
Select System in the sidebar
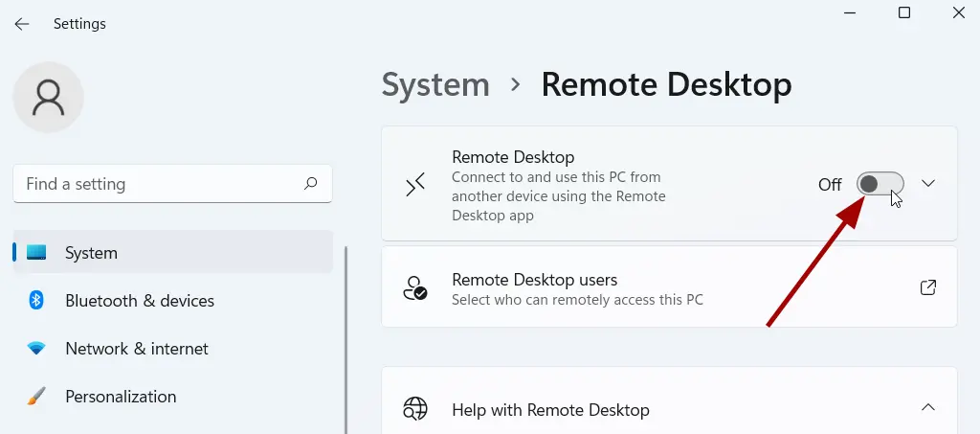coord(173,252)
